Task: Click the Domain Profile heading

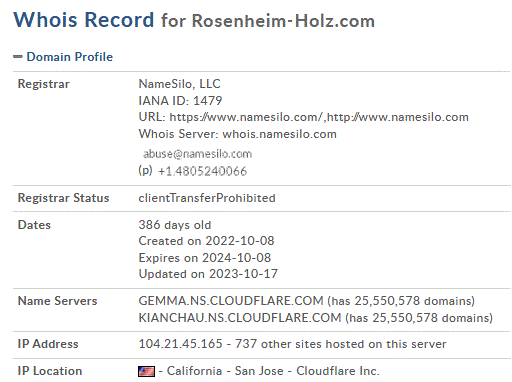Action: [x=70, y=57]
